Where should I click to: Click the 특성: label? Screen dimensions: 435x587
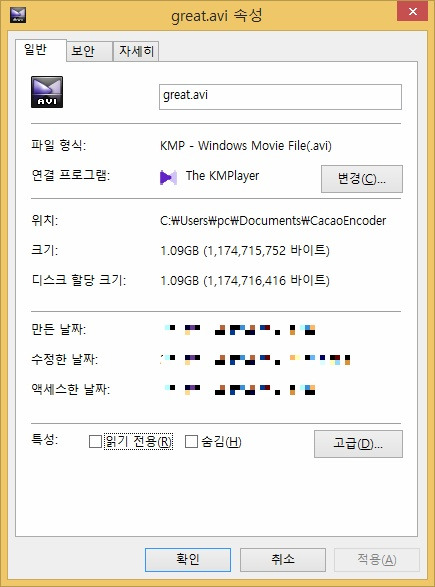click(x=45, y=439)
